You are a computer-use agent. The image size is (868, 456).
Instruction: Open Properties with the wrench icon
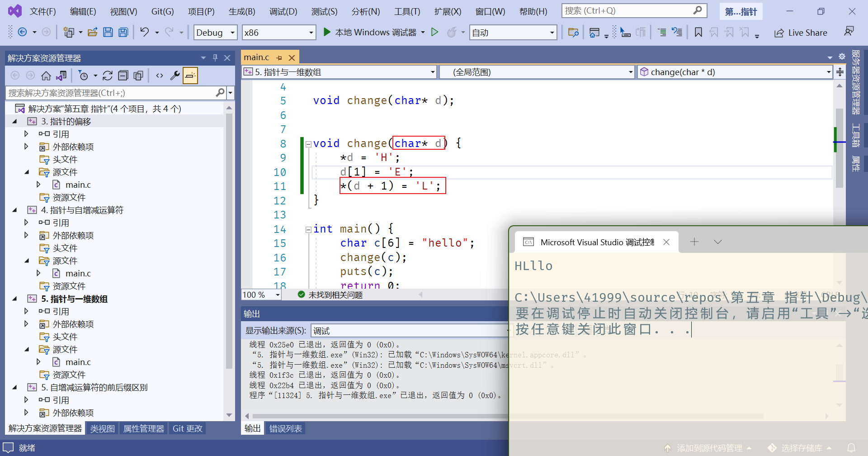tap(175, 76)
